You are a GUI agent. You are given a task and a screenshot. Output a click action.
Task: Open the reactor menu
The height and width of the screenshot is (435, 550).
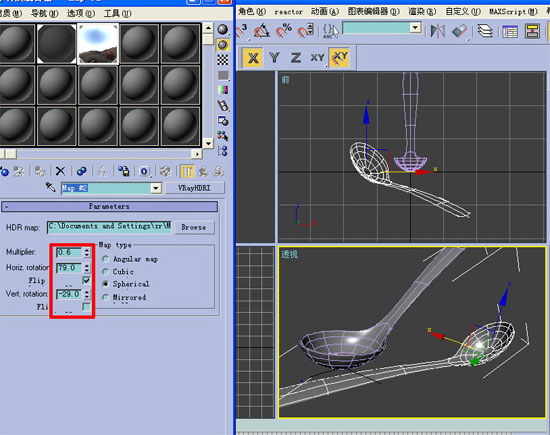point(288,12)
